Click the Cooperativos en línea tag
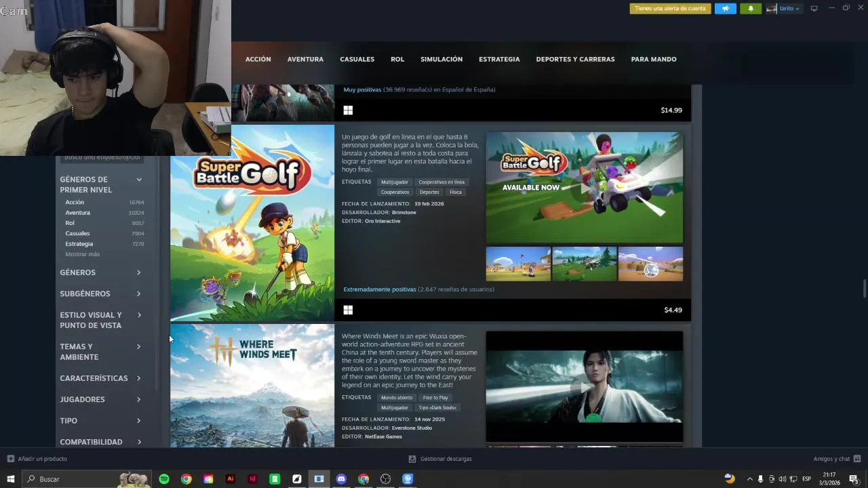Viewport: 868px width, 488px height. [441, 182]
